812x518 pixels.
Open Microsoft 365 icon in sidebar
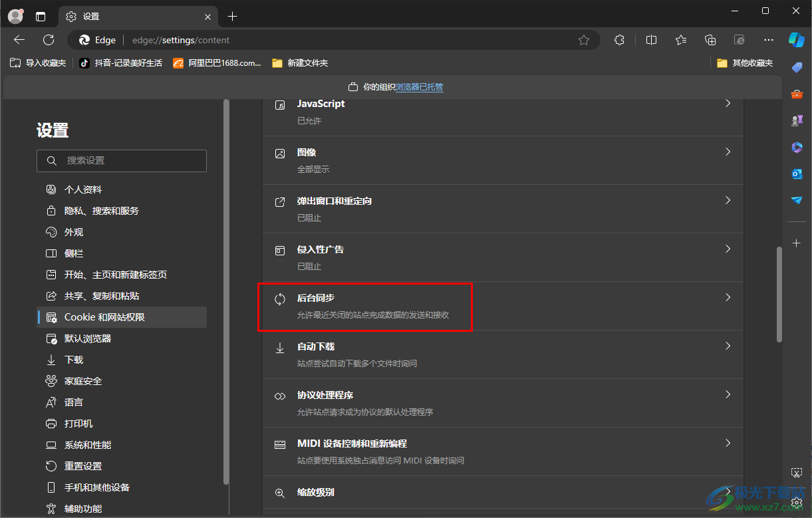tap(797, 147)
